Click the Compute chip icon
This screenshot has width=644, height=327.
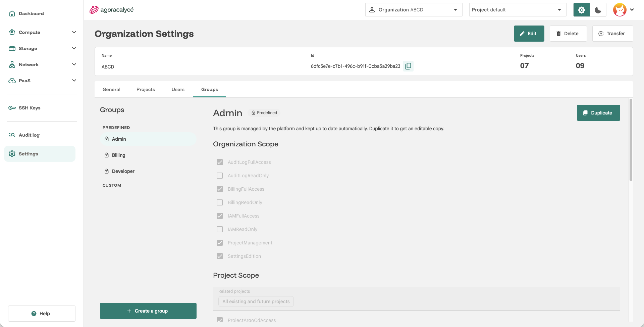tap(12, 32)
